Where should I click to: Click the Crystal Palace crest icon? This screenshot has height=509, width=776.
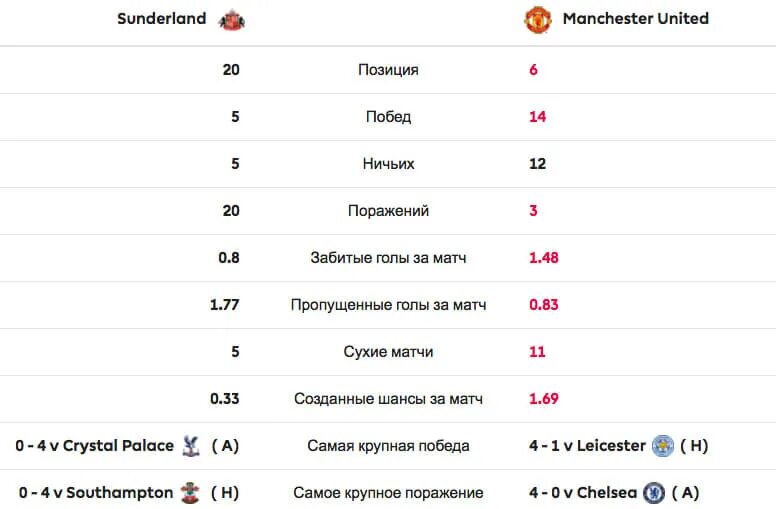[x=191, y=446]
